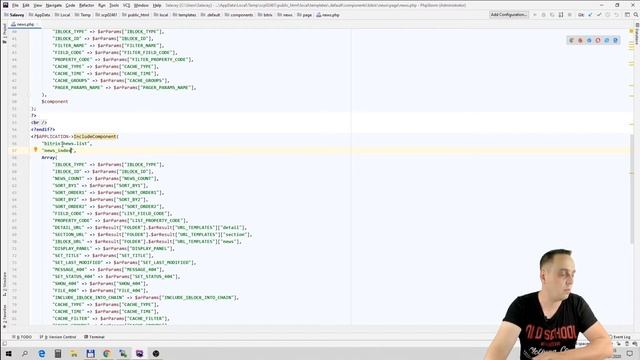640x360 pixels.
Task: Open the Favorites side panel tab
Action: [x=4, y=316]
